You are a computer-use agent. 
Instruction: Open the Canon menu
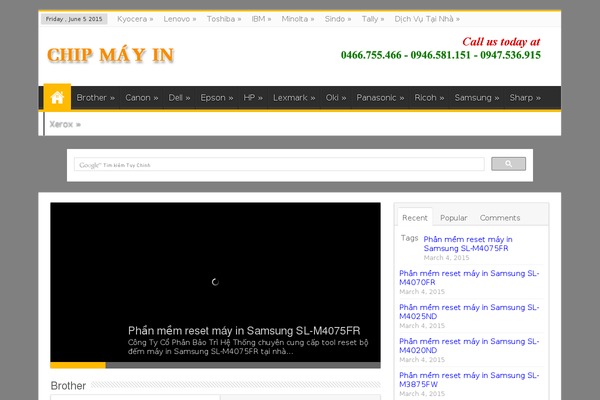(x=142, y=98)
